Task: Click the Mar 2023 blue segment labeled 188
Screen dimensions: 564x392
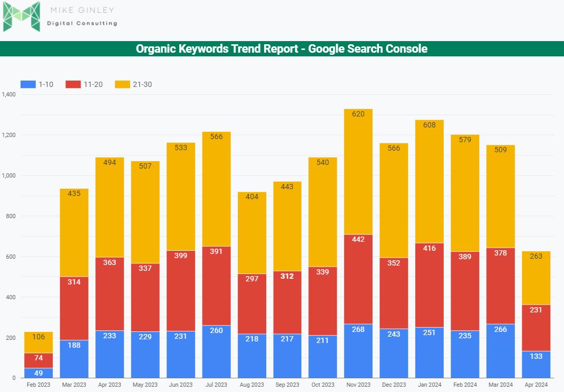Action: point(74,359)
